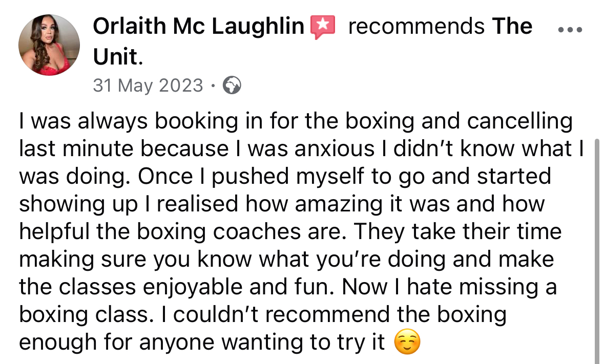Open The Unit page via the word "The"
This screenshot has height=364, width=604.
[x=512, y=26]
